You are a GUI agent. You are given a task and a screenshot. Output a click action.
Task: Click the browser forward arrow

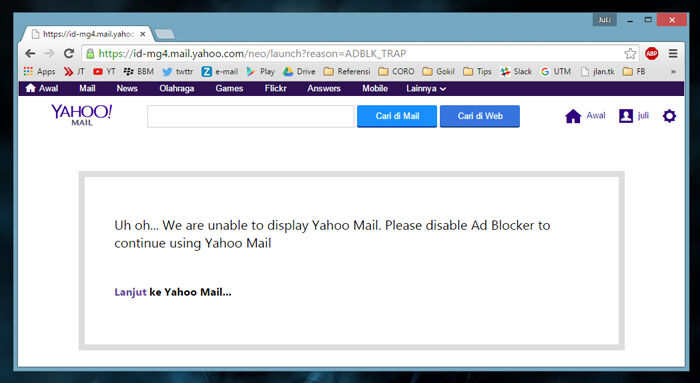pos(50,54)
